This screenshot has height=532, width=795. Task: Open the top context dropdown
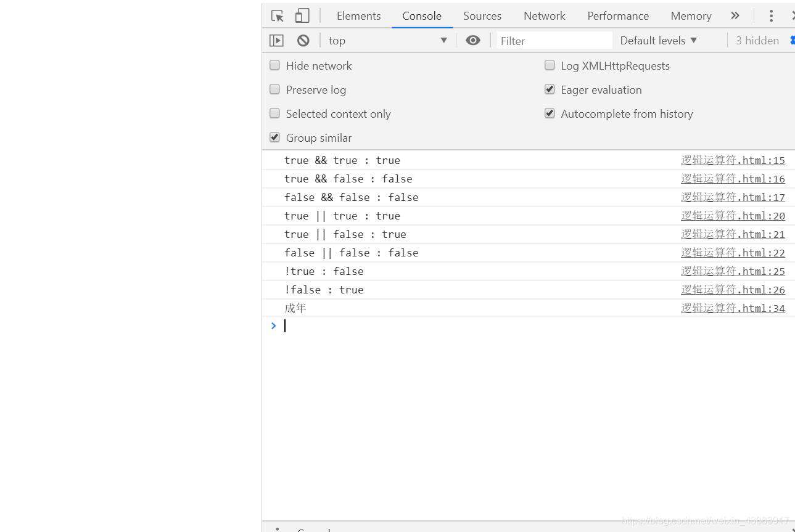pyautogui.click(x=387, y=41)
